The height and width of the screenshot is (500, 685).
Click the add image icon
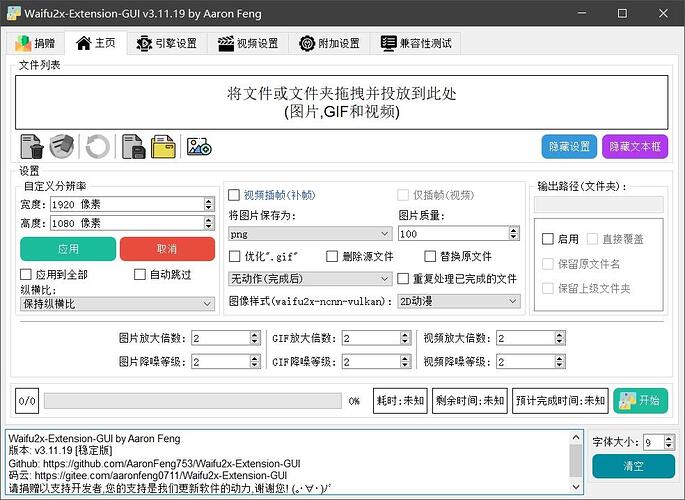199,146
